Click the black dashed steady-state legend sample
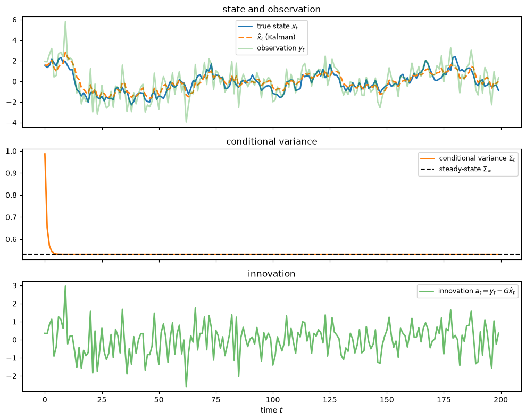526x420 pixels. coord(428,169)
